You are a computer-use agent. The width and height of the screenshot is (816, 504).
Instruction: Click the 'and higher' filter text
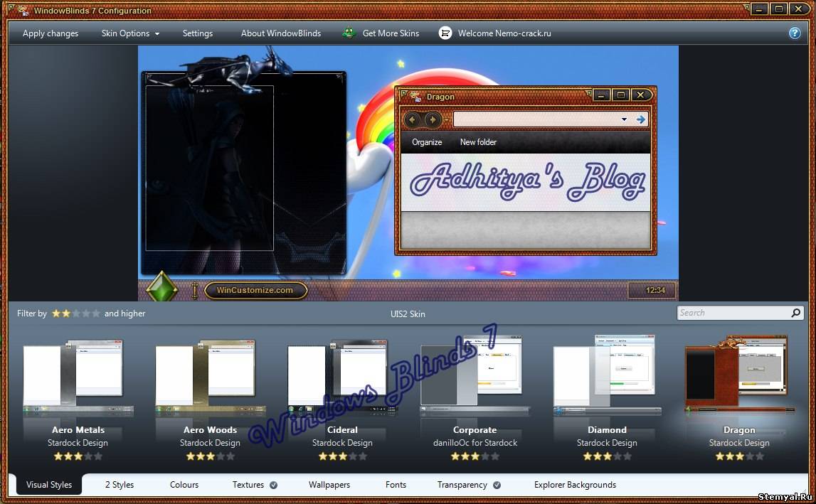click(x=125, y=313)
